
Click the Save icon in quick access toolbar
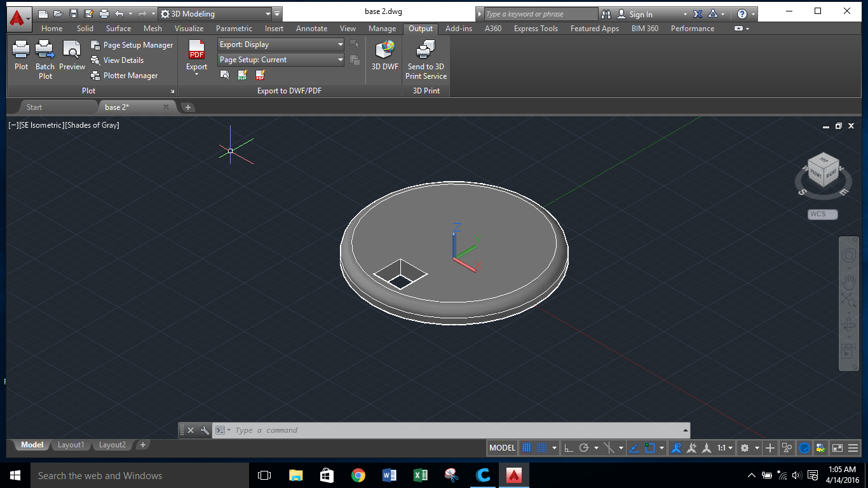click(x=73, y=13)
